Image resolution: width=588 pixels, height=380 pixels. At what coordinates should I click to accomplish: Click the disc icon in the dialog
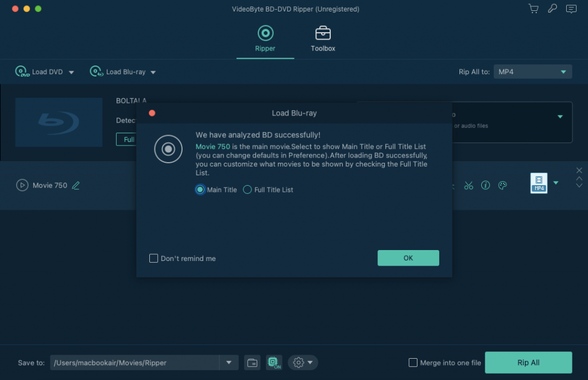[168, 149]
